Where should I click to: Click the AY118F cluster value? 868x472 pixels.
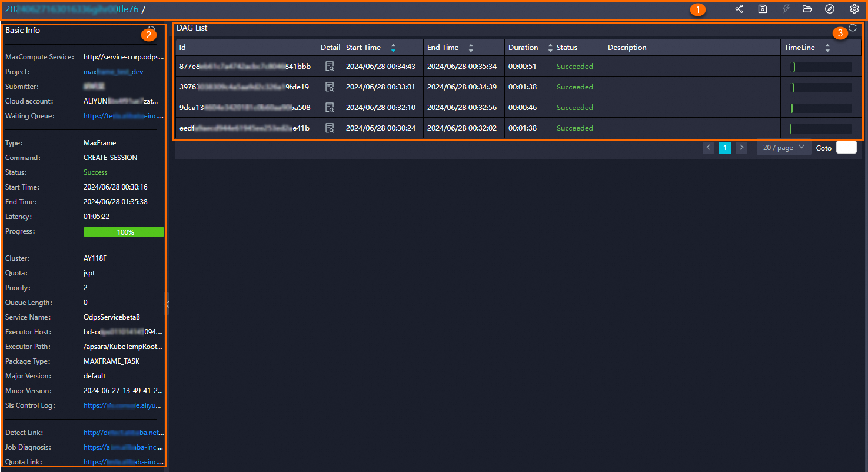[95, 258]
